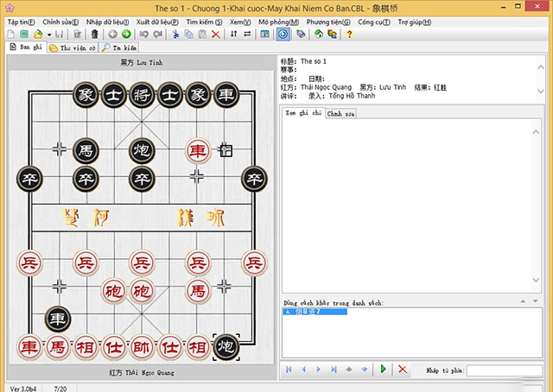Switch to the Thư viện cờ tab

[x=73, y=47]
